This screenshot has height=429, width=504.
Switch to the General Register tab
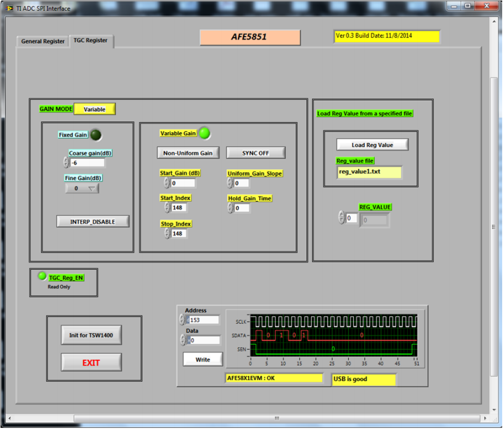tap(41, 41)
